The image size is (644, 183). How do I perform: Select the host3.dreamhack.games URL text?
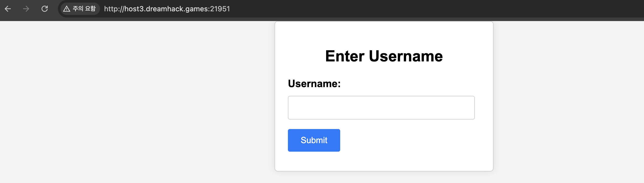coord(167,9)
